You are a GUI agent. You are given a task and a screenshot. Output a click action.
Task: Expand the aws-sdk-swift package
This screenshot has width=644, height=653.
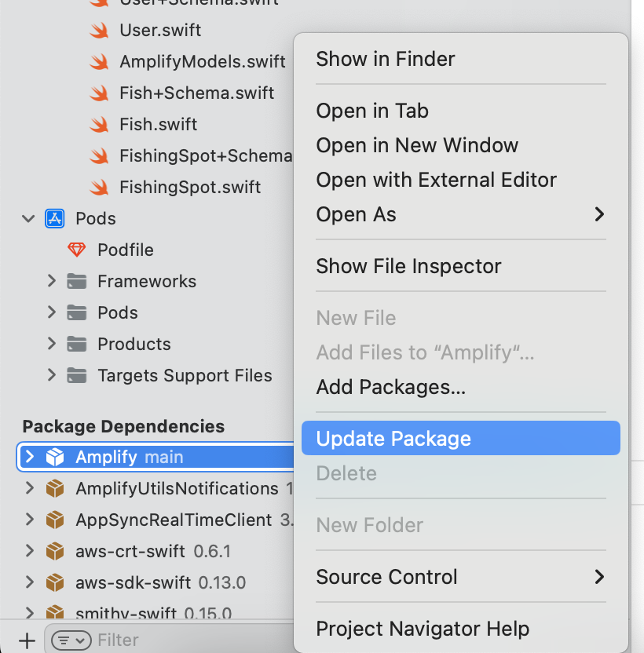click(x=30, y=583)
